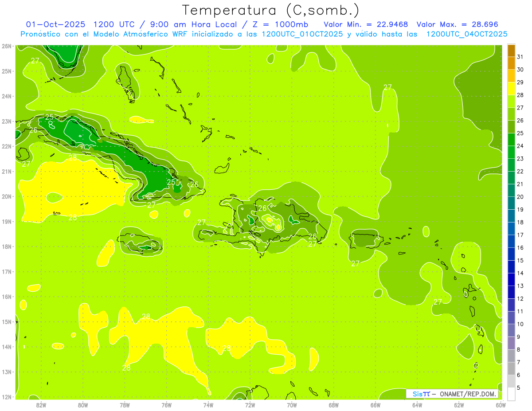532x411 pixels.
Task: Click the SisTT ONAMET/REP.DOM. logo
Action: (452, 394)
